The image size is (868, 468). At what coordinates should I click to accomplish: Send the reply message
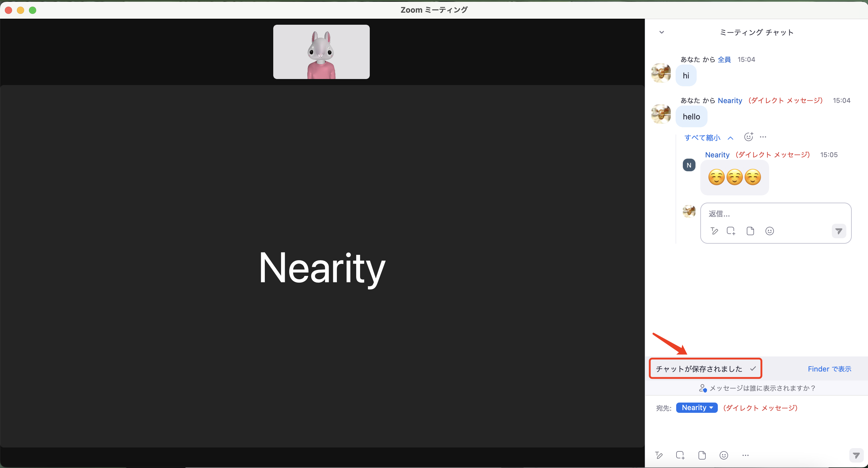pyautogui.click(x=839, y=231)
